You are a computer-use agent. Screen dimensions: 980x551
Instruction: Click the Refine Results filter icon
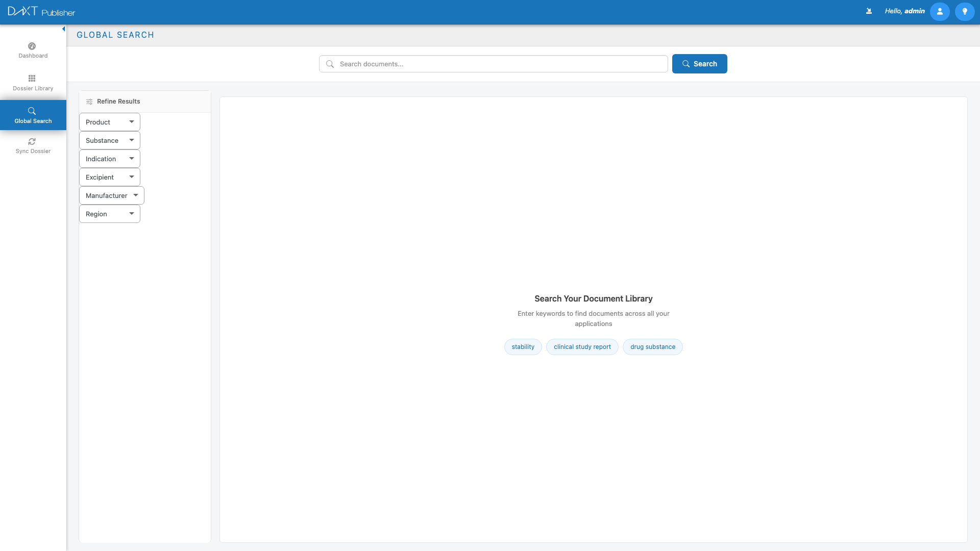pyautogui.click(x=89, y=102)
